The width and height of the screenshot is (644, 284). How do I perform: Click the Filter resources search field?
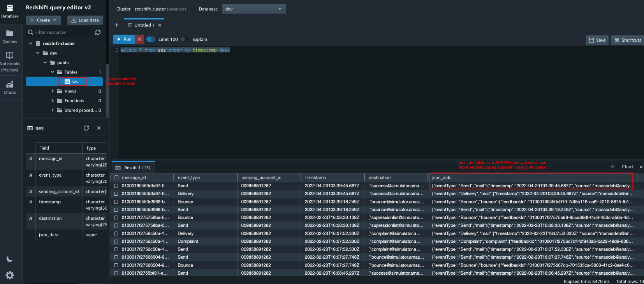point(60,32)
